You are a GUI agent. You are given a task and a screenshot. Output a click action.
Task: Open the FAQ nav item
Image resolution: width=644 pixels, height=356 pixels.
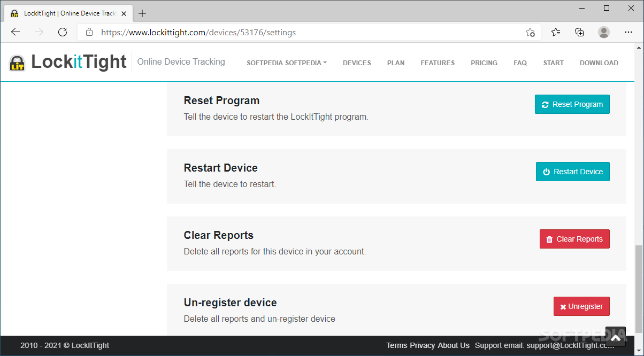520,63
